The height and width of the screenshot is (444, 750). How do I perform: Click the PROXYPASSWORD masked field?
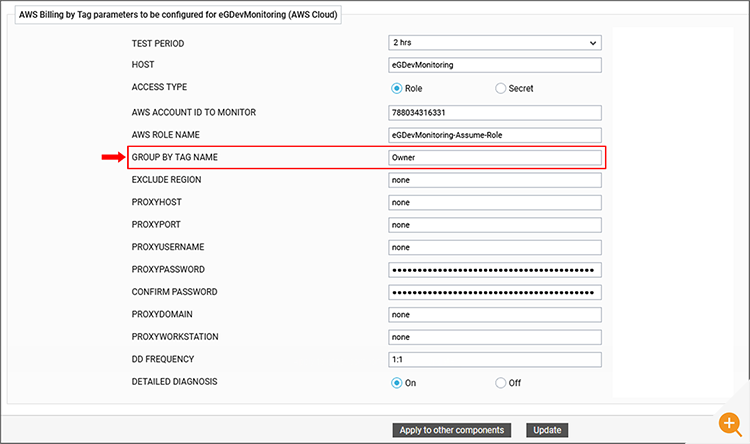click(x=495, y=270)
